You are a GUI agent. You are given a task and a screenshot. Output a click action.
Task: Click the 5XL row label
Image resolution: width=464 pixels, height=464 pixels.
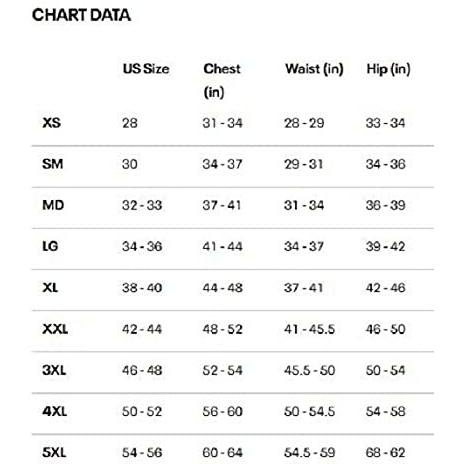[x=54, y=453]
